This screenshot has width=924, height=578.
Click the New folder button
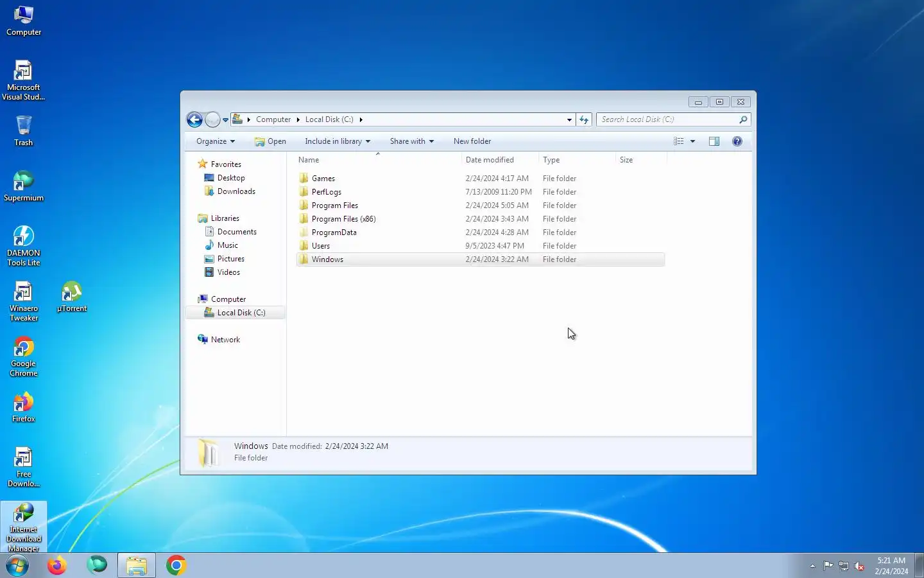472,141
